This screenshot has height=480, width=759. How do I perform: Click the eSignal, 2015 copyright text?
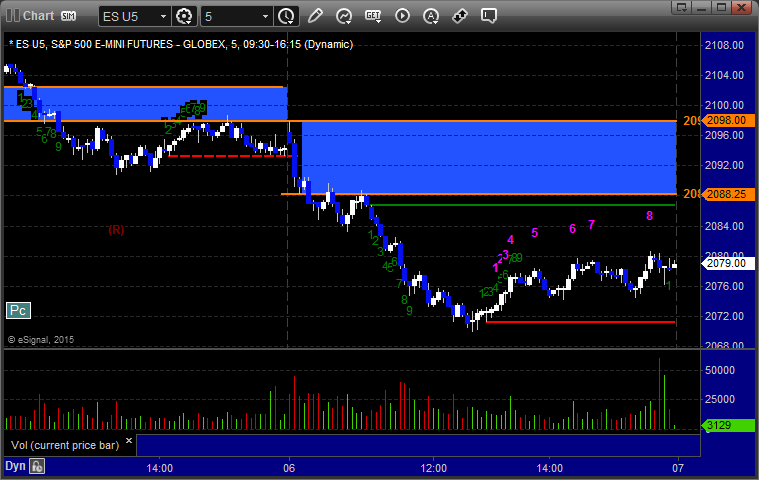(41, 340)
